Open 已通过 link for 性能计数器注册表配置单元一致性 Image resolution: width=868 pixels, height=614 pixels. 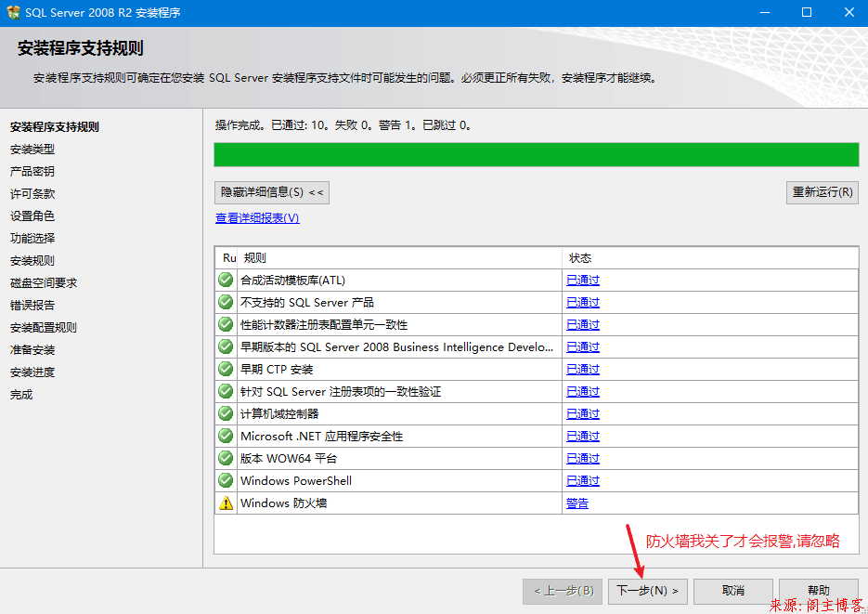(x=583, y=324)
